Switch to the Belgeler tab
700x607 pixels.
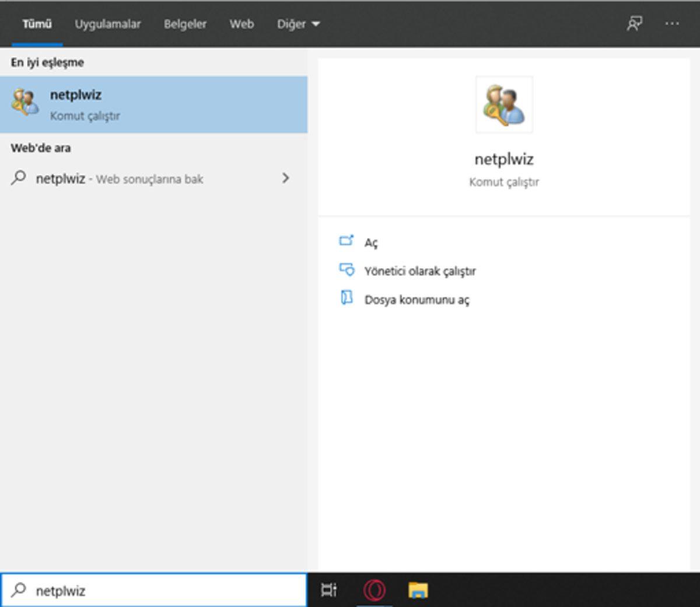click(x=184, y=24)
